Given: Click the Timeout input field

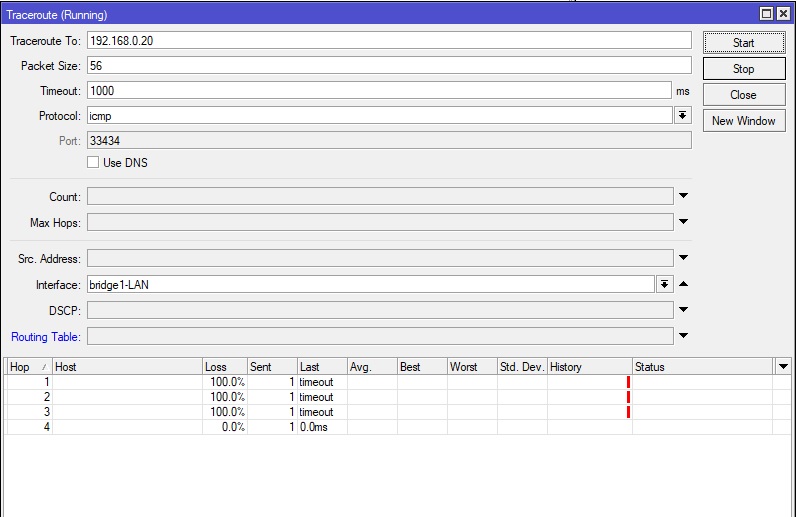Looking at the screenshot, I should [379, 90].
